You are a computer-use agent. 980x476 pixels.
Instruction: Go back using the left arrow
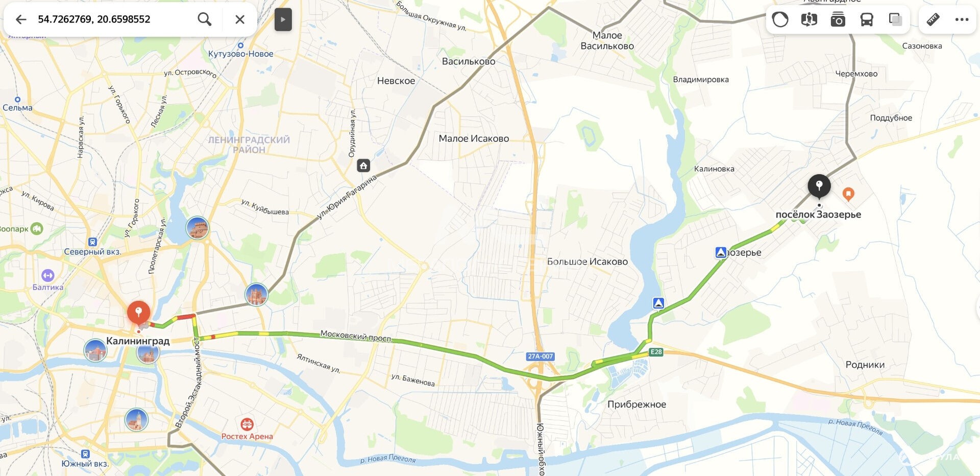pos(20,19)
